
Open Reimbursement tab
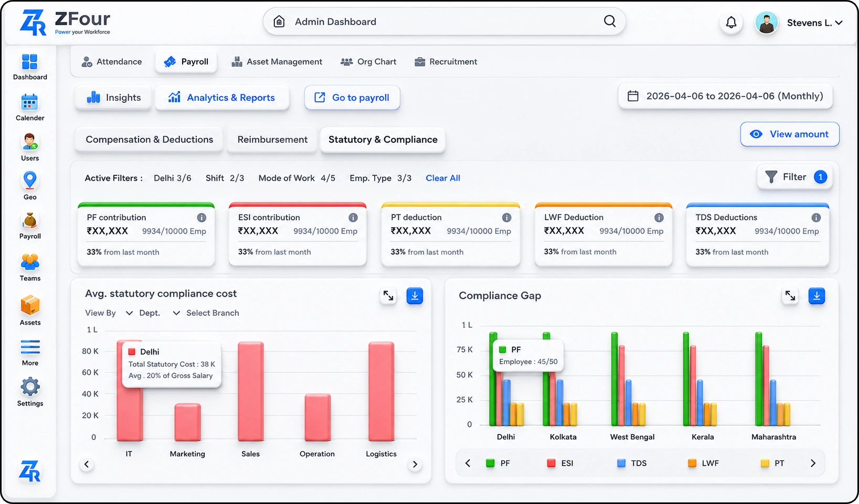(x=272, y=140)
